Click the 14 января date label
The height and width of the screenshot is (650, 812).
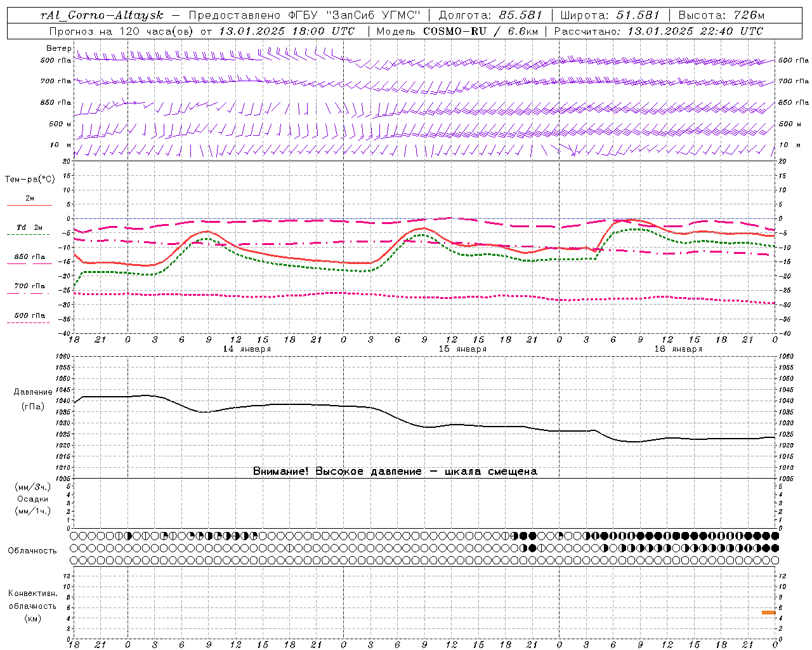tap(247, 349)
